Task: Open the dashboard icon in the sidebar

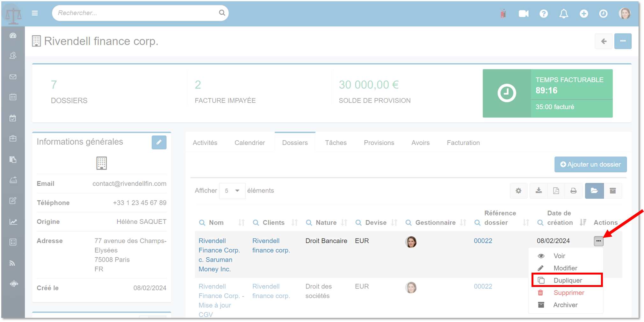Action: click(13, 36)
